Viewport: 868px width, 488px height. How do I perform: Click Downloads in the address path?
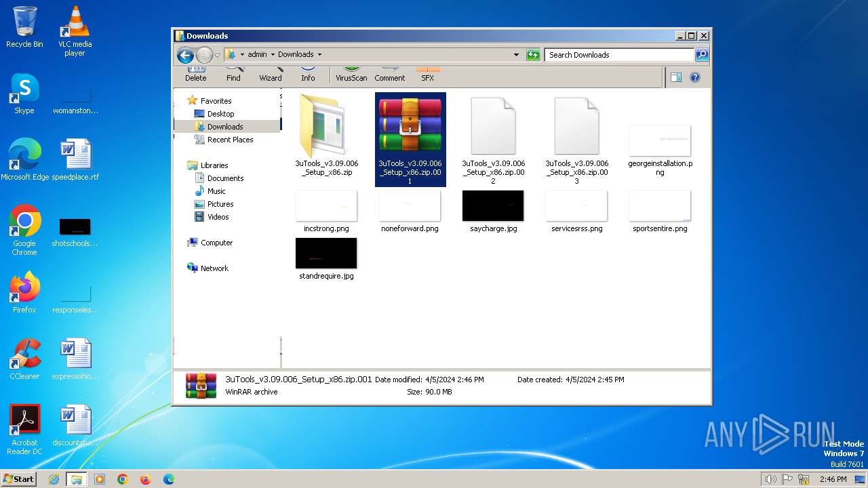(x=296, y=54)
